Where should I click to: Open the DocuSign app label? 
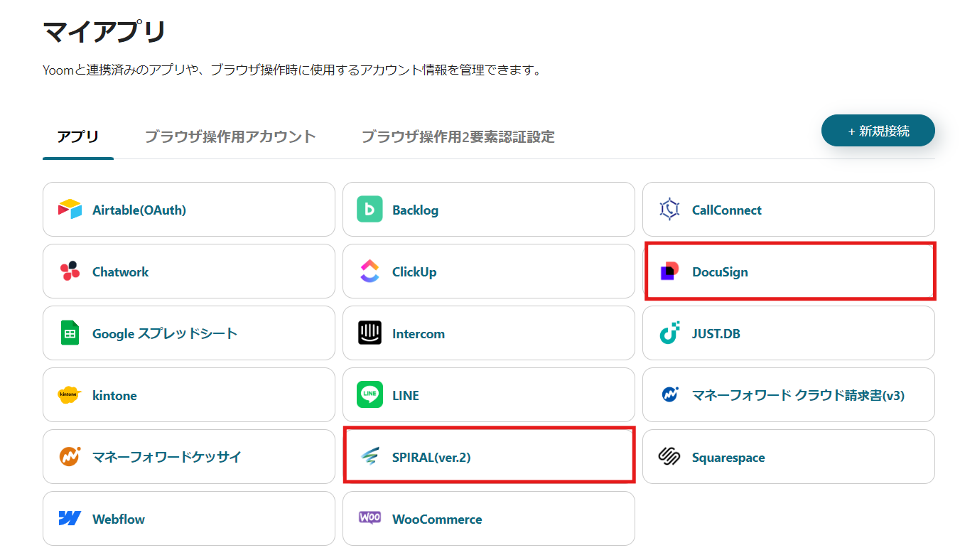720,272
